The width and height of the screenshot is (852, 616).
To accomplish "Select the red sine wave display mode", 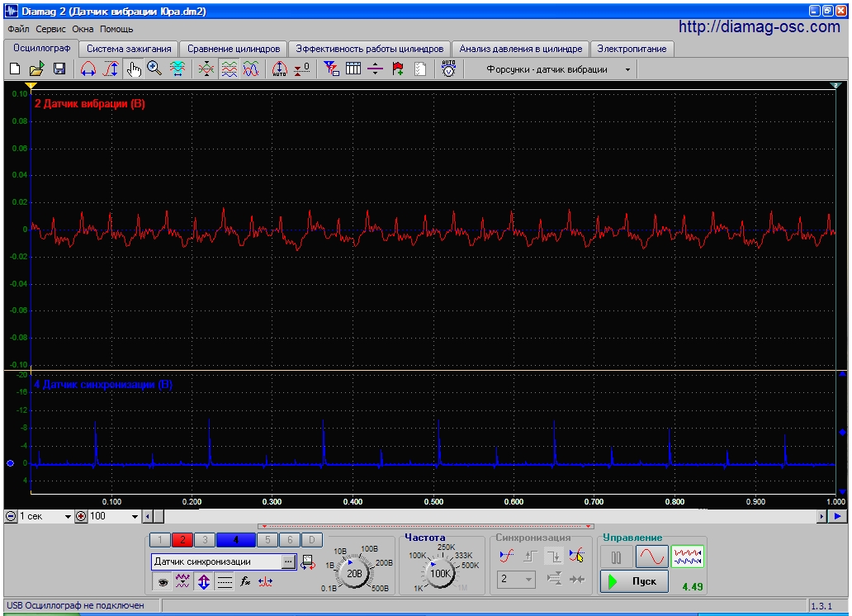I will (x=652, y=557).
